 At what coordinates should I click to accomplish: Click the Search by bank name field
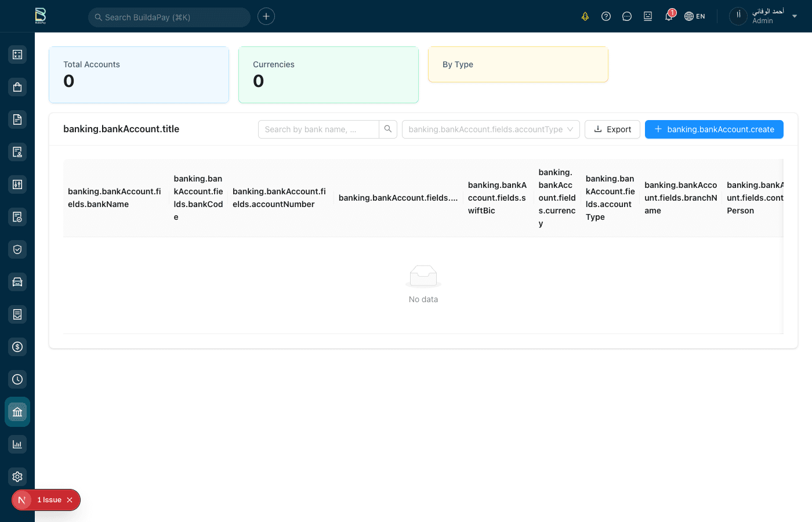[x=318, y=129]
